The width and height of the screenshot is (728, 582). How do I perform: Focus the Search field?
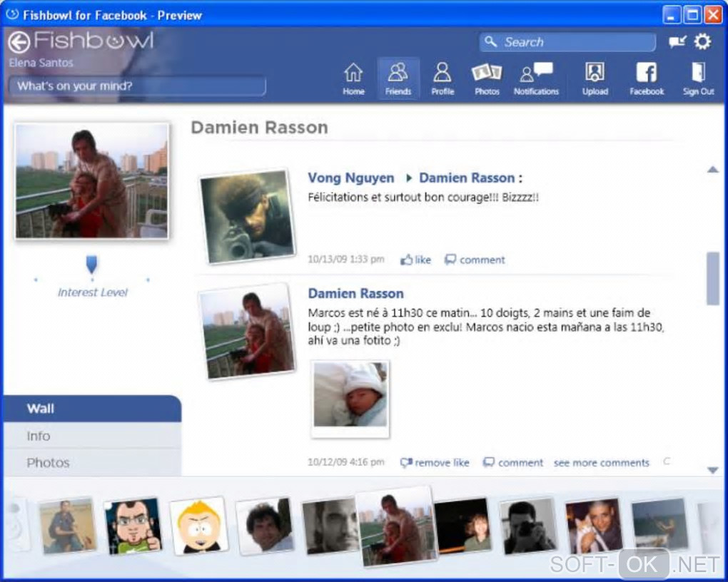(x=567, y=42)
